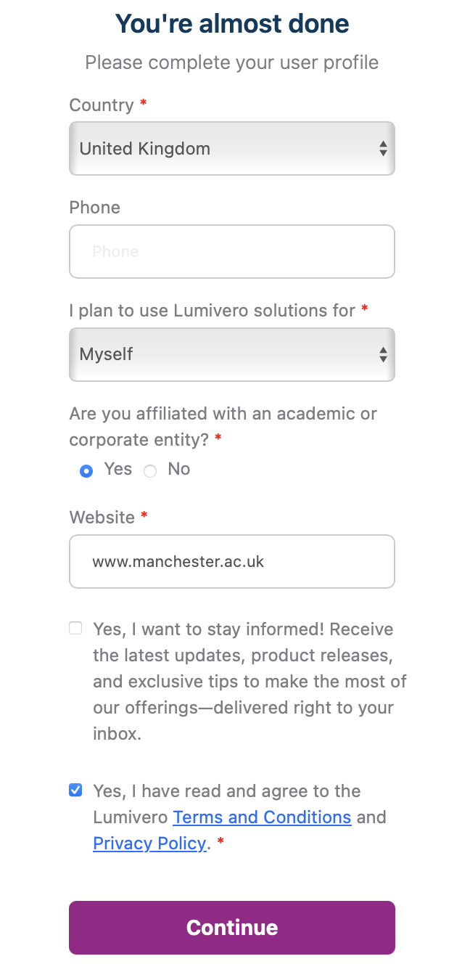Open the Terms and Conditions link
Viewport: 470px width, 980px height.
(262, 817)
